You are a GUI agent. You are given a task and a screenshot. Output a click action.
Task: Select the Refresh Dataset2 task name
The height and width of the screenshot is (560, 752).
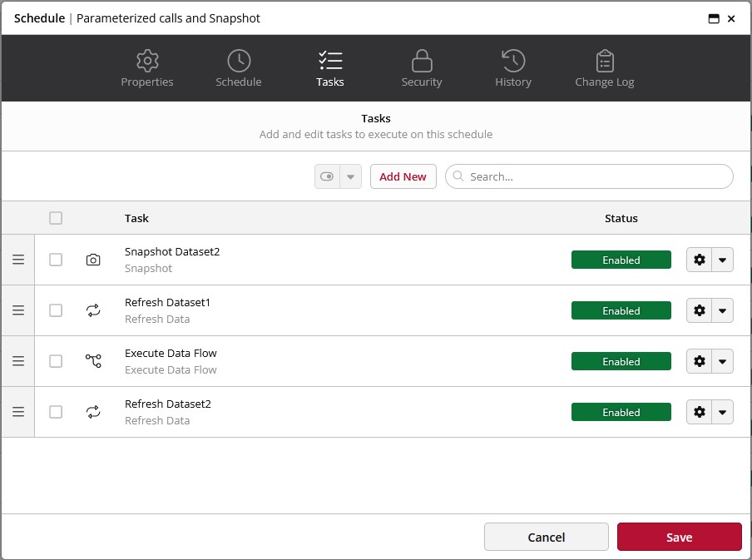pyautogui.click(x=168, y=404)
